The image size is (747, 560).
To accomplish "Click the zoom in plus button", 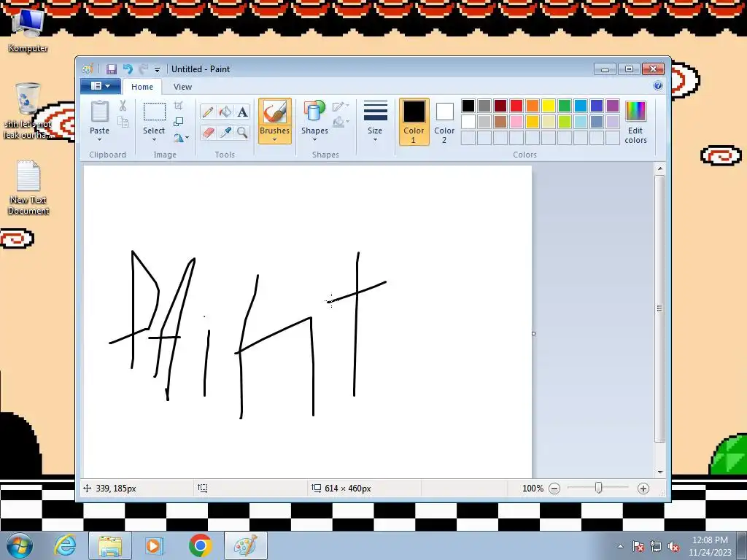I will 643,489.
